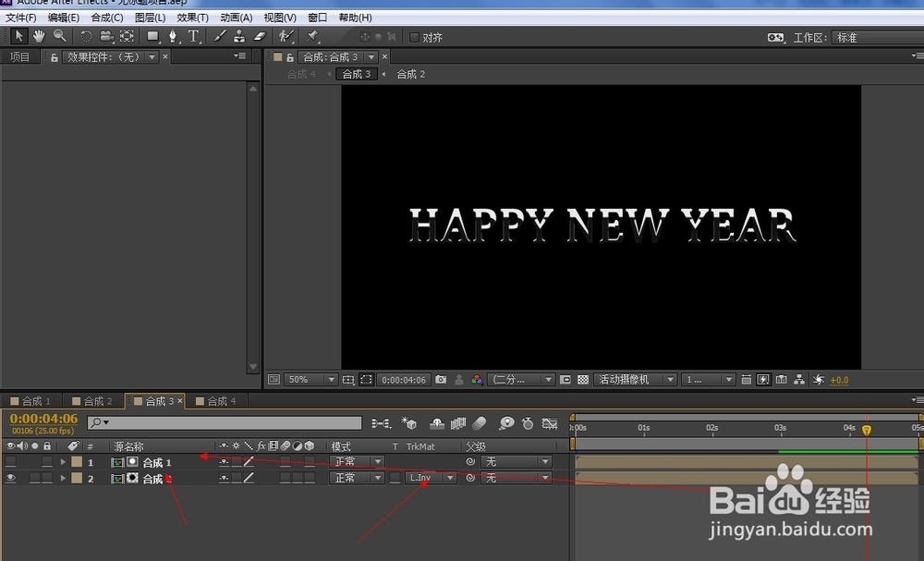Click the brainstorm lightbulb icon

point(506,423)
